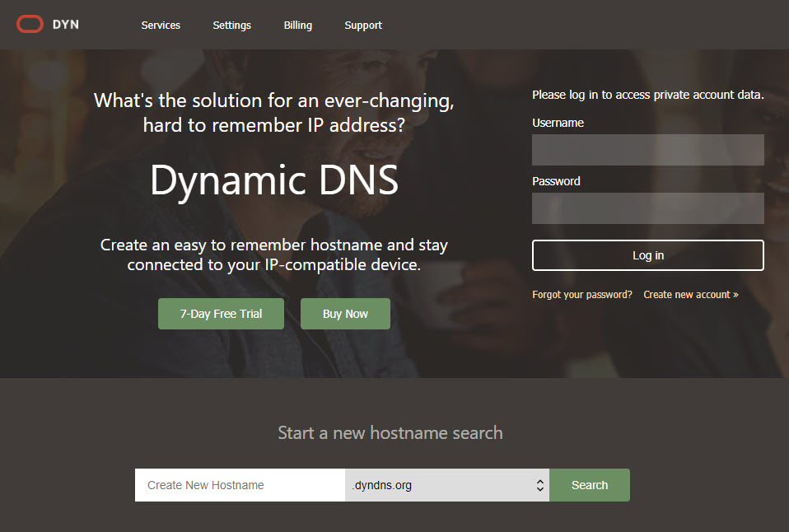Focus the Username input field
This screenshot has width=789, height=532.
[647, 150]
